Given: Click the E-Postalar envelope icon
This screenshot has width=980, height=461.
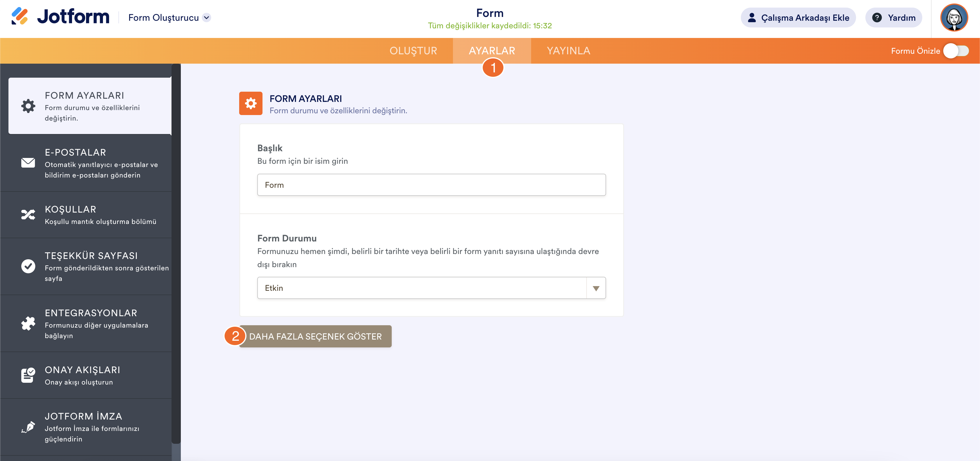Looking at the screenshot, I should tap(28, 163).
